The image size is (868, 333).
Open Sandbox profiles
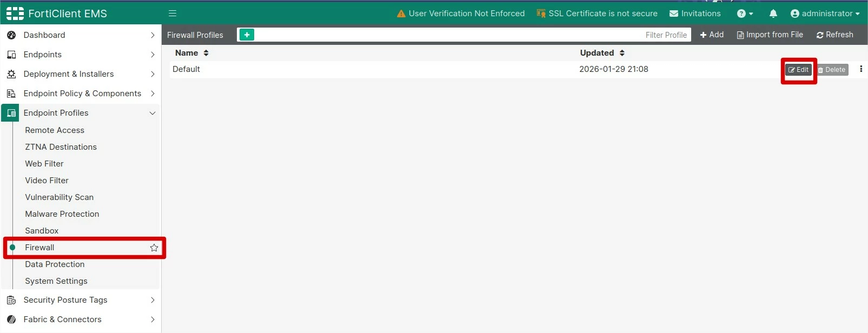coord(42,231)
